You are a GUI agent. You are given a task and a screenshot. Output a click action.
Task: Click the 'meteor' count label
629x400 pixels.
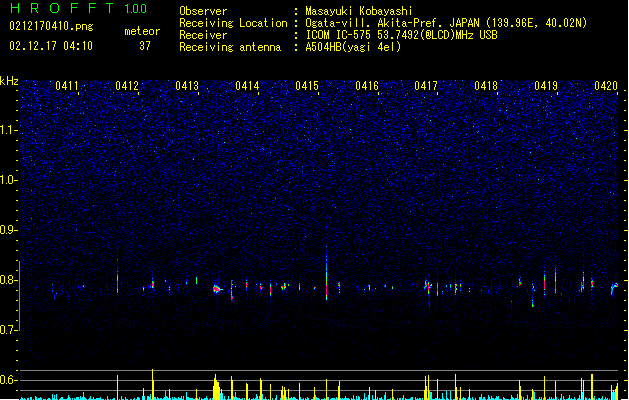pyautogui.click(x=142, y=31)
